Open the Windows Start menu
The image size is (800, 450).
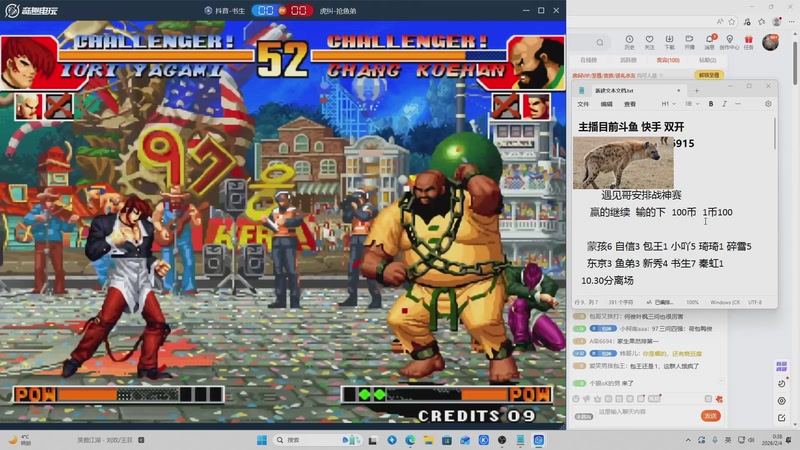pos(262,440)
